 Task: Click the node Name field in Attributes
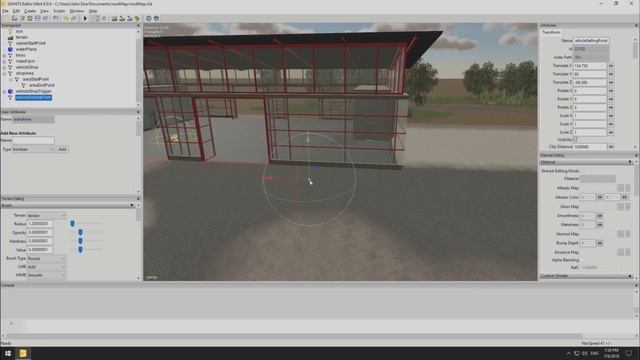pyautogui.click(x=591, y=41)
